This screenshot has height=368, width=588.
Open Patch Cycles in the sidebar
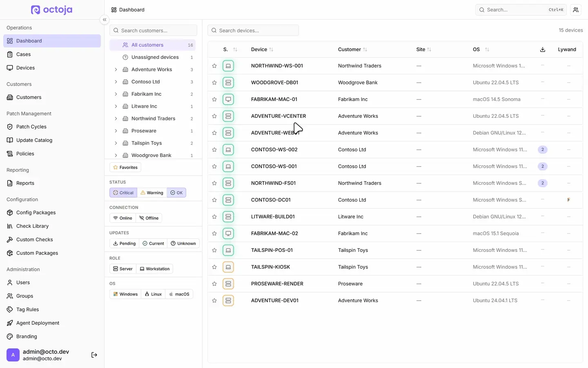tap(52, 127)
